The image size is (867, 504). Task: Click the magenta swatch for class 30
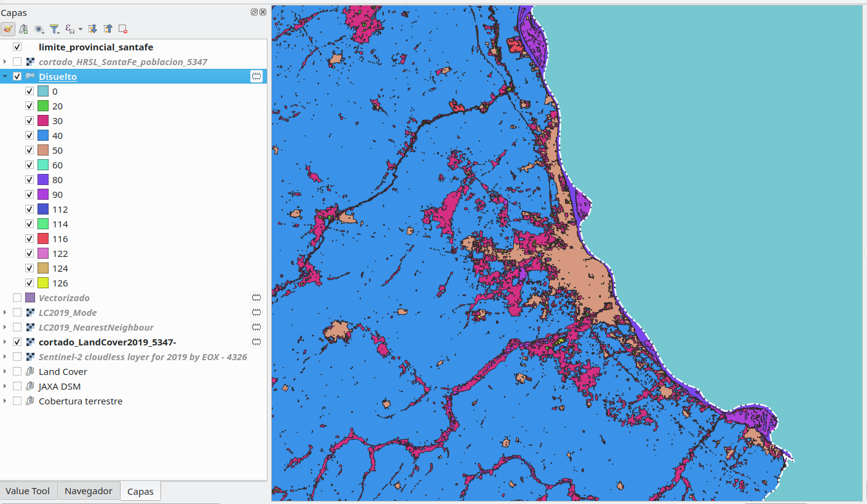click(x=43, y=120)
